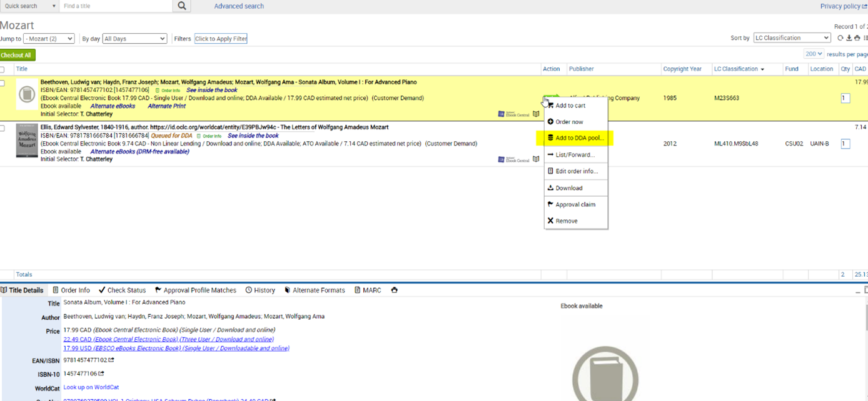Click the external link icon beside ISBN-10 1457477106
868x401 pixels.
coord(101,374)
